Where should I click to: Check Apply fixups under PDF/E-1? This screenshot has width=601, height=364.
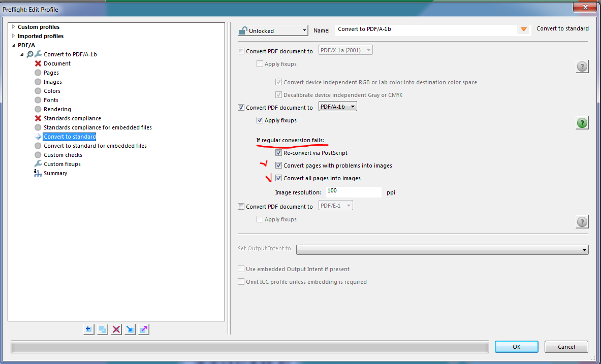[x=260, y=219]
